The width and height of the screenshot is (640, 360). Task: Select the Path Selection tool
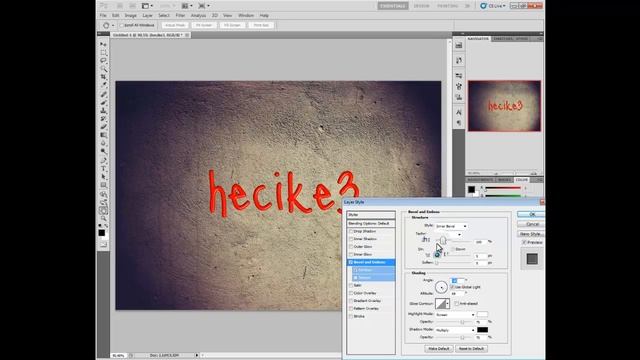click(103, 177)
